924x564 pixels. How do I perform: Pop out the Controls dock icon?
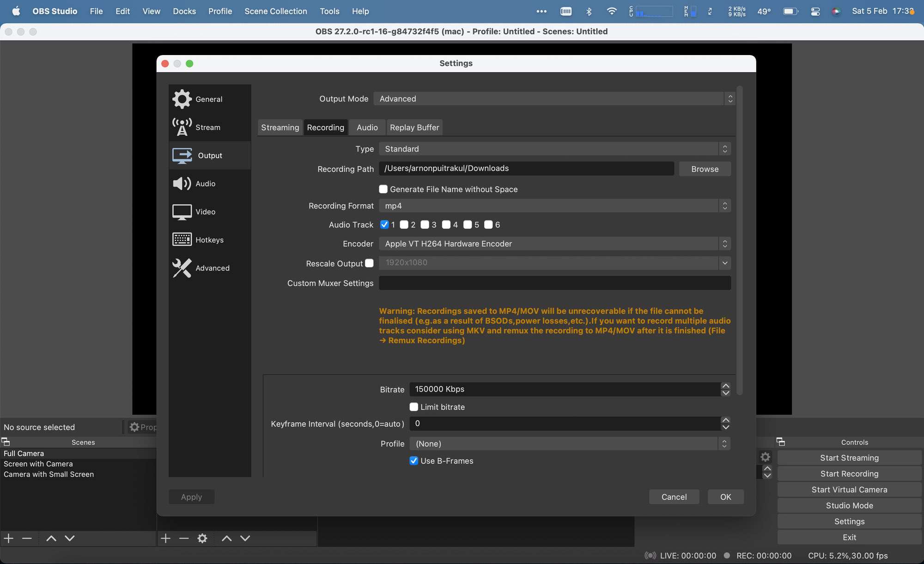[x=781, y=442]
